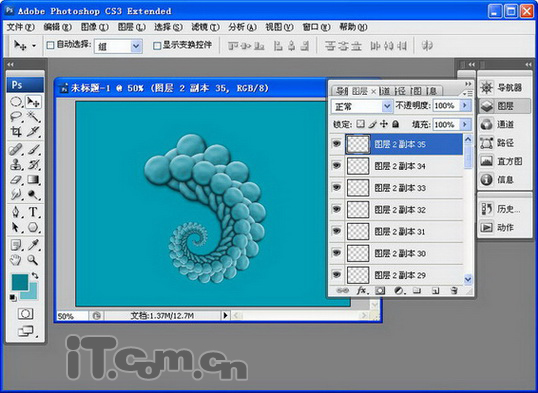Open the 直方图 panel button
This screenshot has height=393, width=538.
[x=503, y=161]
